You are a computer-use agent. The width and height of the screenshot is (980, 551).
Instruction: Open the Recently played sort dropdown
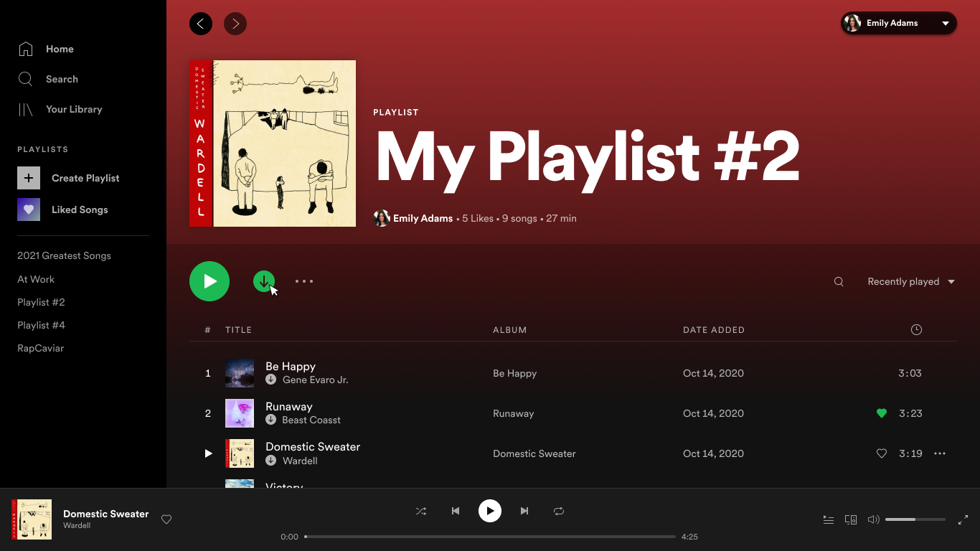pos(911,281)
